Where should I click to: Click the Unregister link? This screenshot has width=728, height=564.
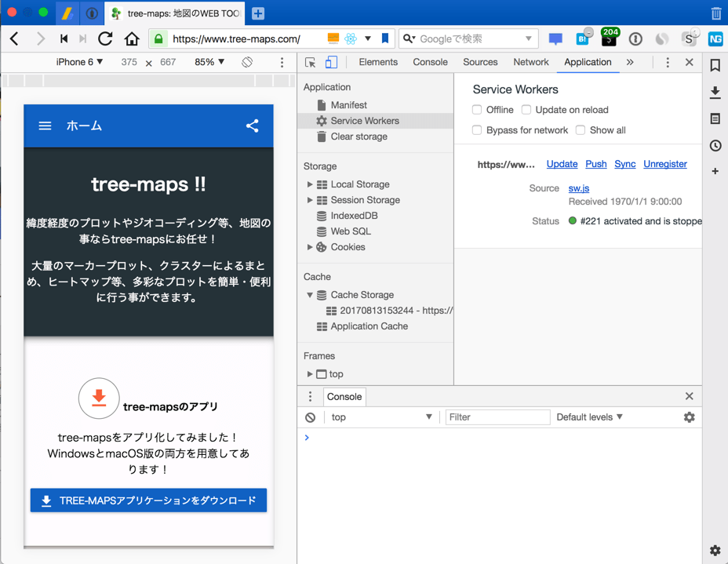click(665, 164)
